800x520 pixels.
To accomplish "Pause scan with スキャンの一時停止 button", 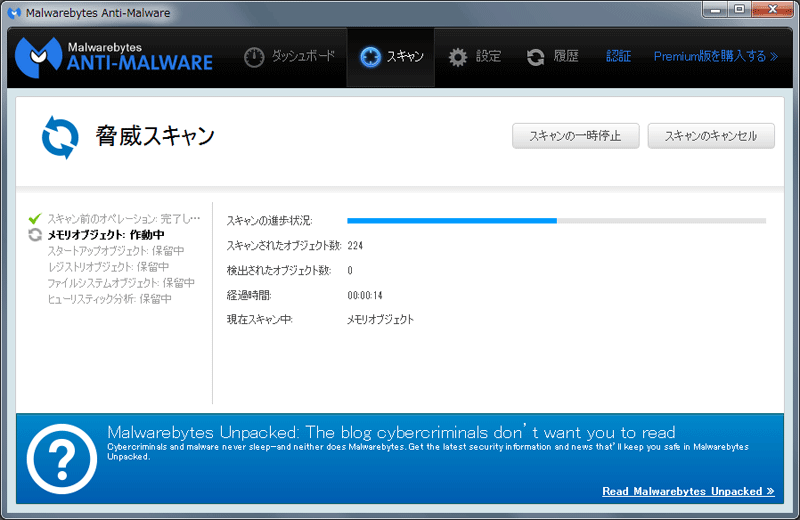I will pyautogui.click(x=576, y=136).
